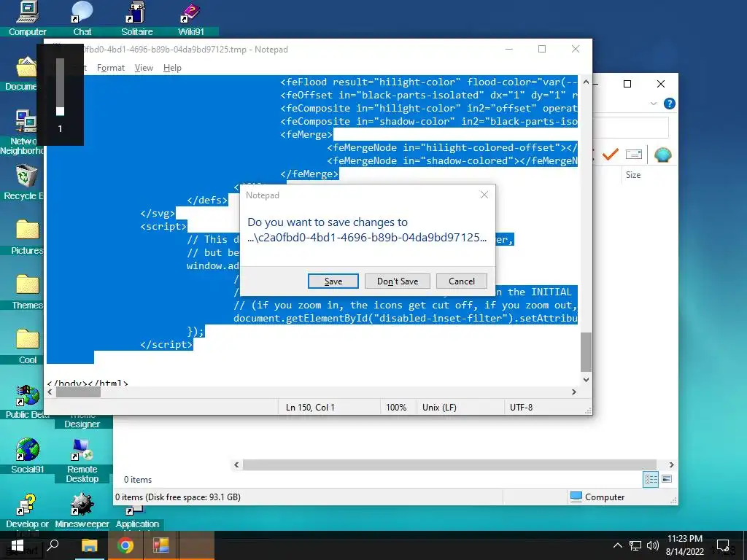Launch the Solitaire desktop shortcut
This screenshot has width=747, height=560.
tap(136, 18)
